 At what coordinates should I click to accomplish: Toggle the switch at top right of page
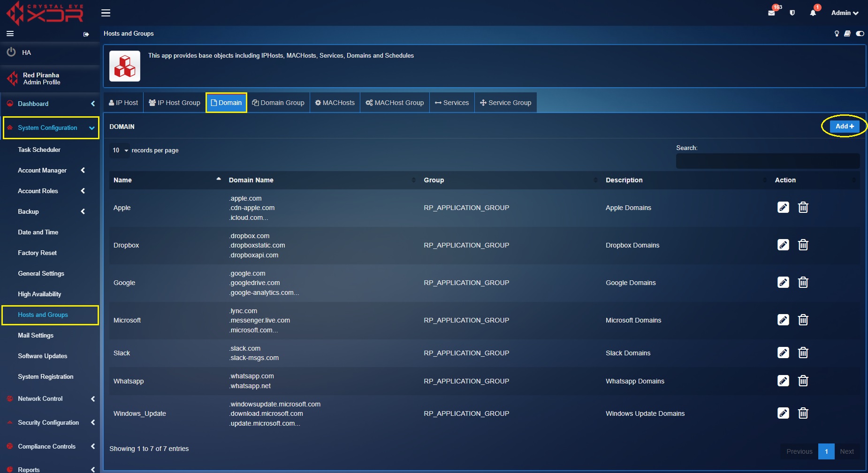pyautogui.click(x=860, y=34)
